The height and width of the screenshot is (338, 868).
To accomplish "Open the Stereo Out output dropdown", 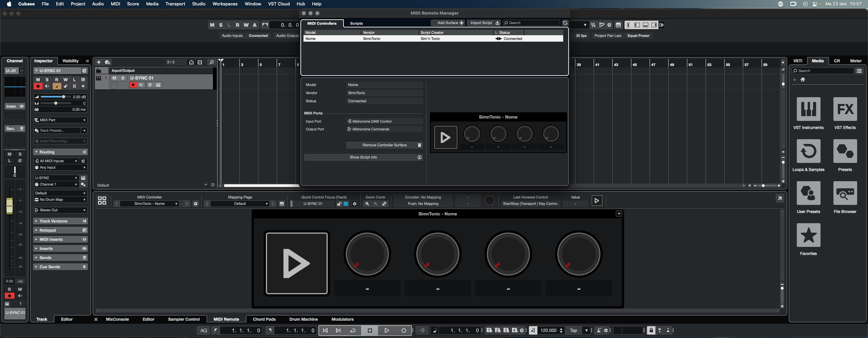I will coord(60,210).
